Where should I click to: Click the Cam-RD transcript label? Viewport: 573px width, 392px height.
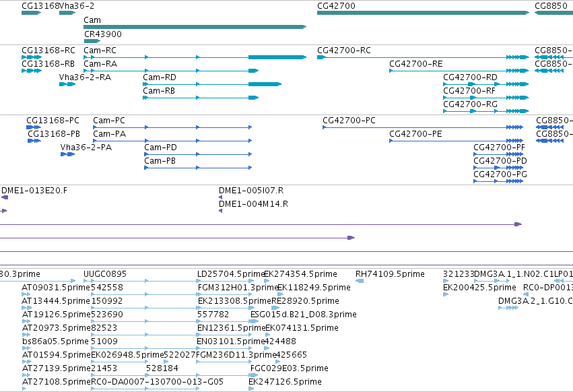(160, 77)
